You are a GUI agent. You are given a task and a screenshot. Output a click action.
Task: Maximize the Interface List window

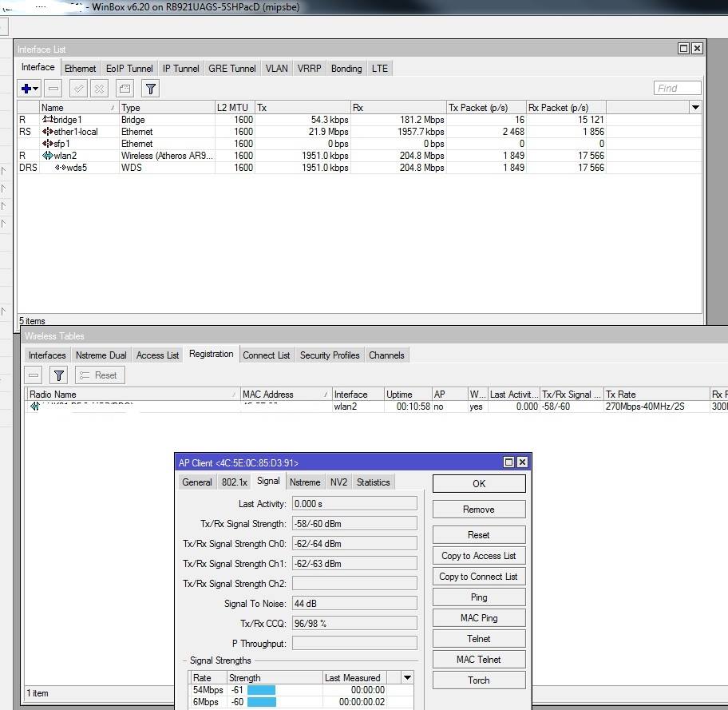(x=683, y=49)
